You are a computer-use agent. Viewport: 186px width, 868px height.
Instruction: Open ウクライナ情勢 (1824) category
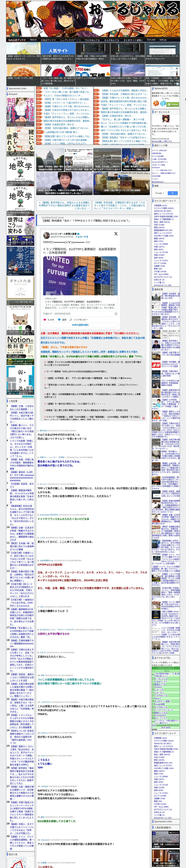click(x=164, y=208)
